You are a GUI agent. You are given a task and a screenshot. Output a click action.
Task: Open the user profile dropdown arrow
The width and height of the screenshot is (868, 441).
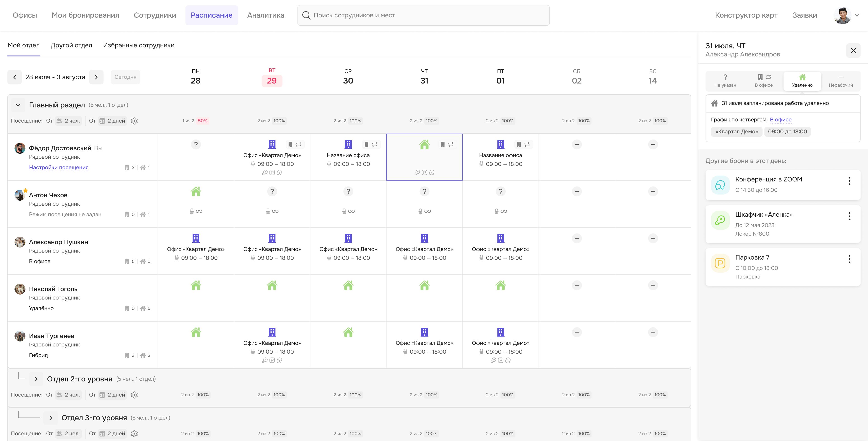click(x=857, y=15)
